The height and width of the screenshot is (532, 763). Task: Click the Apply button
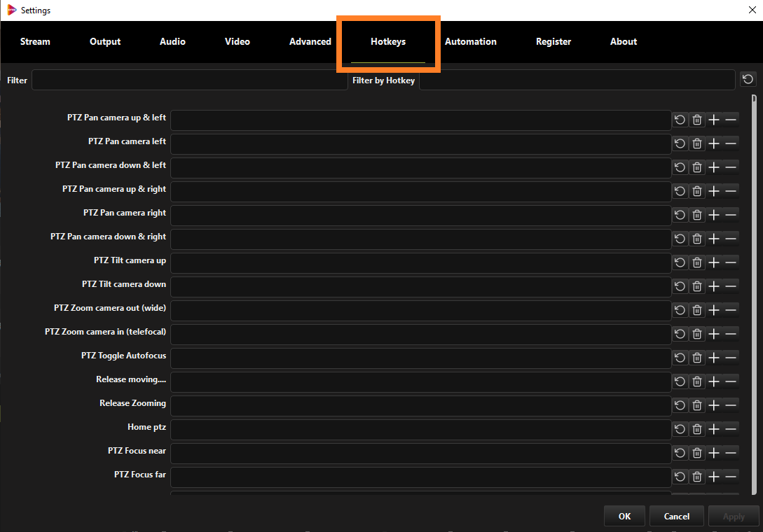pyautogui.click(x=734, y=517)
